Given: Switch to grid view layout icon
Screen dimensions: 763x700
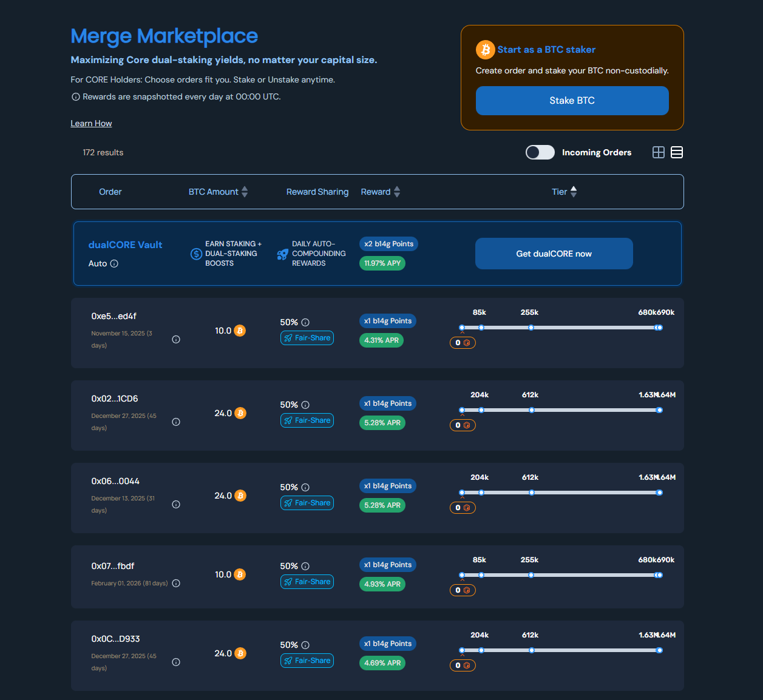Looking at the screenshot, I should [658, 152].
